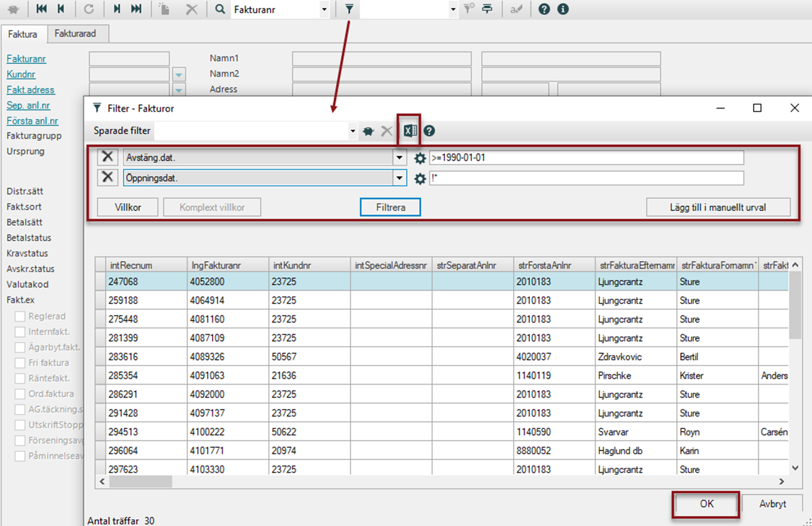Jump to last record using toolbar arrow

tap(136, 9)
